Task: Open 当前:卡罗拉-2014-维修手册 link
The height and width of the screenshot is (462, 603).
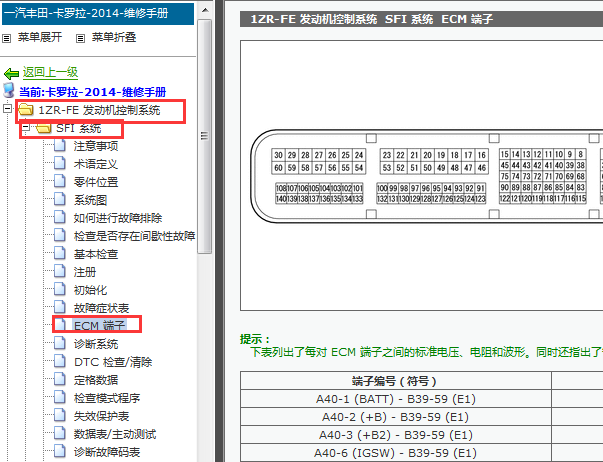Action: tap(93, 92)
